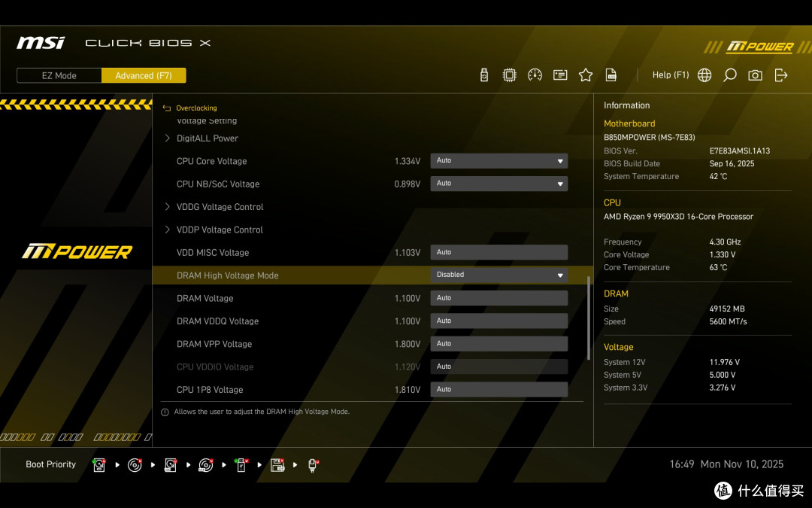Click the VDD MISC Voltage Auto field
This screenshot has height=508, width=812.
point(498,252)
